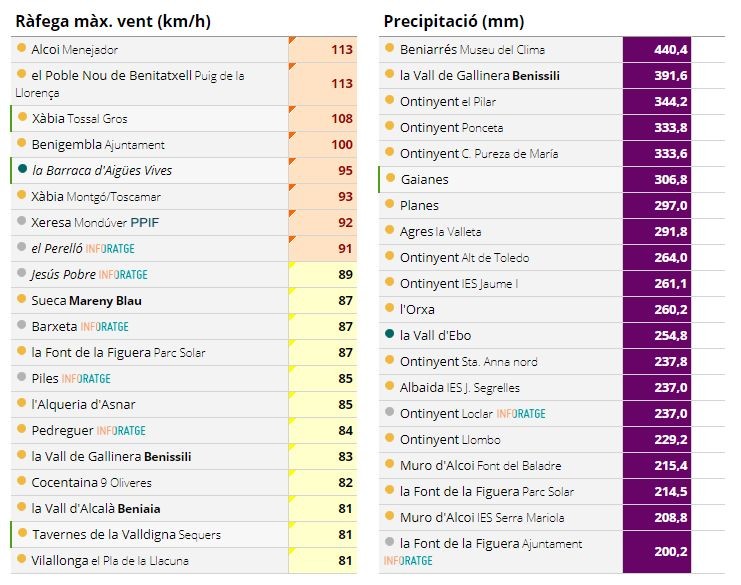Click the INFORATGE tag next to Barxeta

104,327
